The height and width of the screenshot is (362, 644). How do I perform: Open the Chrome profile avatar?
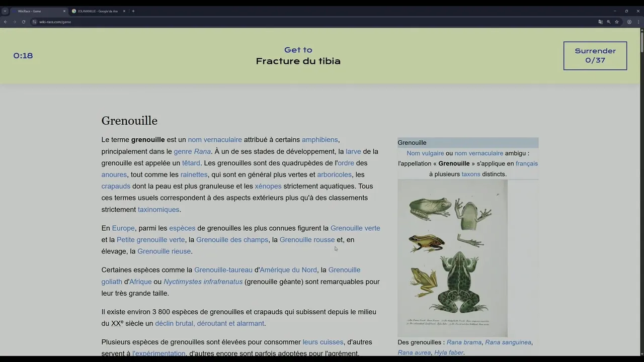[x=629, y=22]
